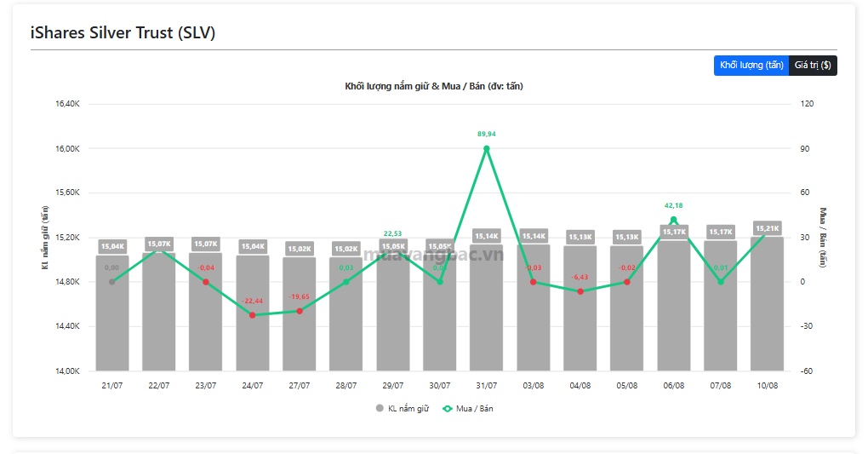868x454 pixels.
Task: Click the -60 right axis label
Action: tap(807, 371)
